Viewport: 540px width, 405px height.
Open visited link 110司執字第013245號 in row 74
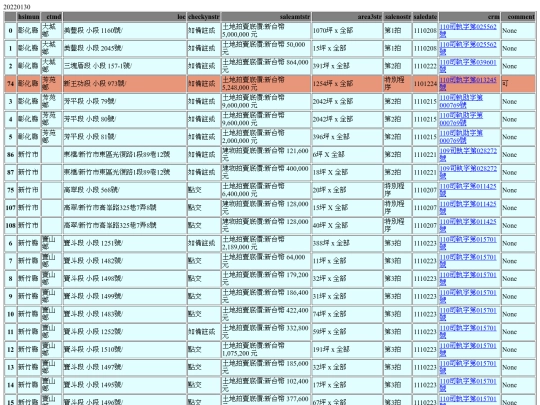468,83
